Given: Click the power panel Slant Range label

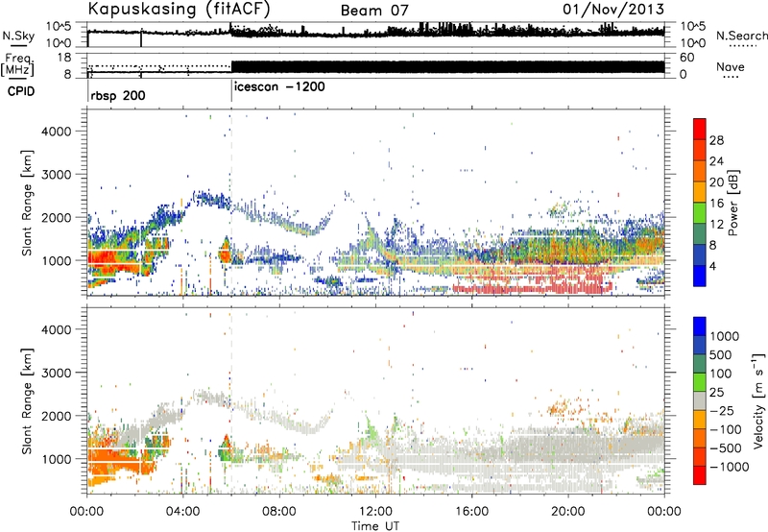Looking at the screenshot, I should 28,203.
